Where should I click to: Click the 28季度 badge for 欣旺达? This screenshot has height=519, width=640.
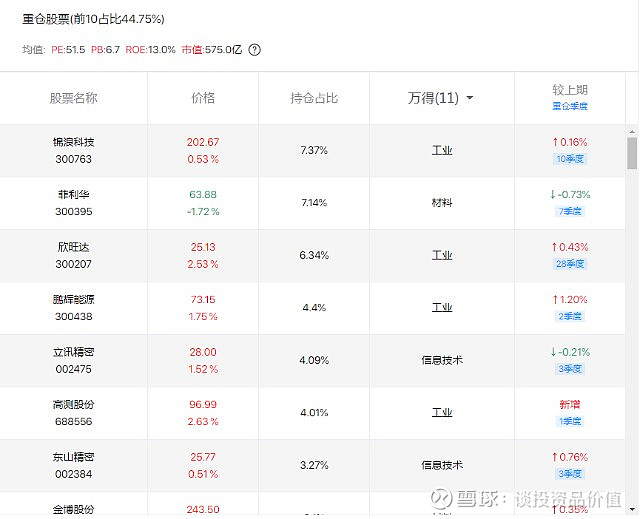pos(570,264)
